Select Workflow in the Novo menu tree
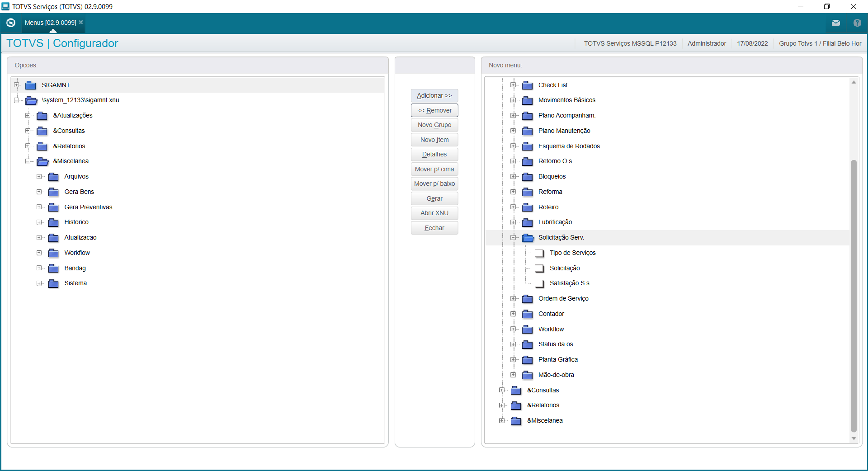Image resolution: width=868 pixels, height=471 pixels. [551, 329]
